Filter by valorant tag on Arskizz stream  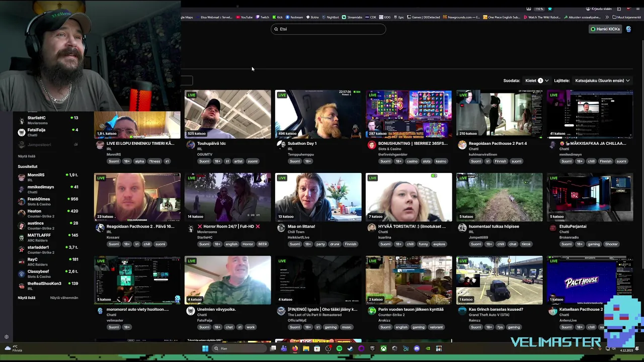pyautogui.click(x=436, y=327)
